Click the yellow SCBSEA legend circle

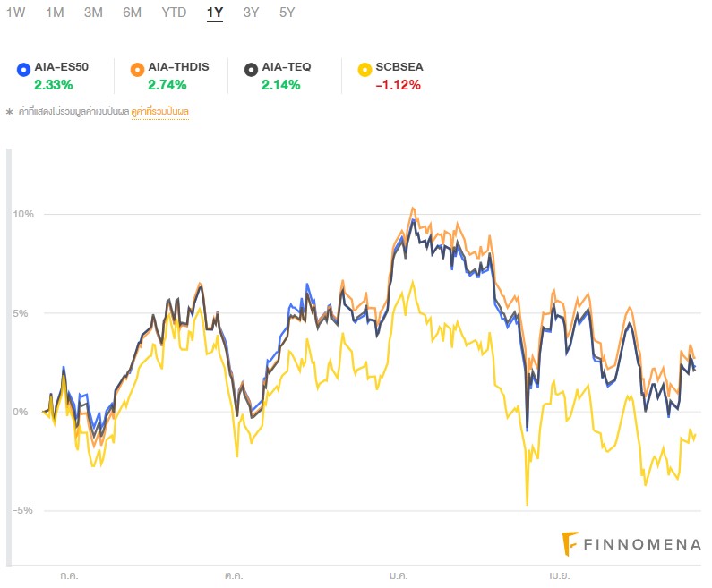click(x=364, y=68)
